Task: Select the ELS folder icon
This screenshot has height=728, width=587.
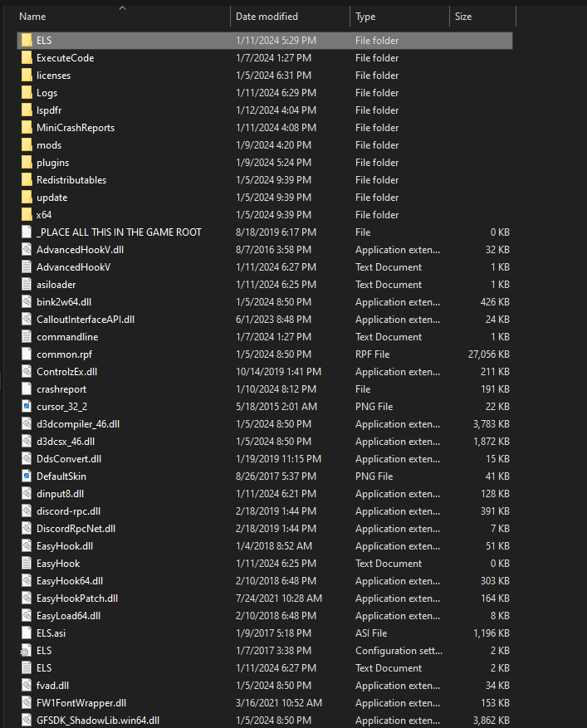Action: click(x=27, y=41)
